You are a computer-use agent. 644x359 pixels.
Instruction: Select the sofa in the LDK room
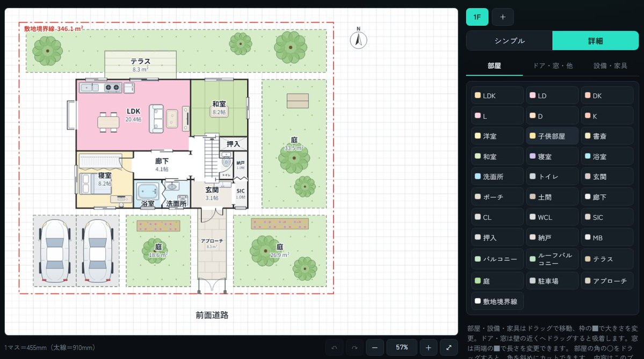point(156,119)
